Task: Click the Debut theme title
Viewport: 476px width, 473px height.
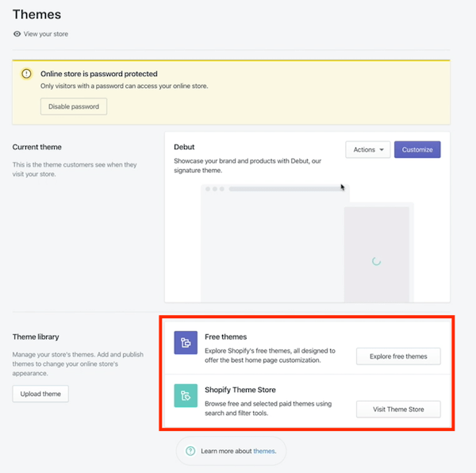Action: [185, 147]
